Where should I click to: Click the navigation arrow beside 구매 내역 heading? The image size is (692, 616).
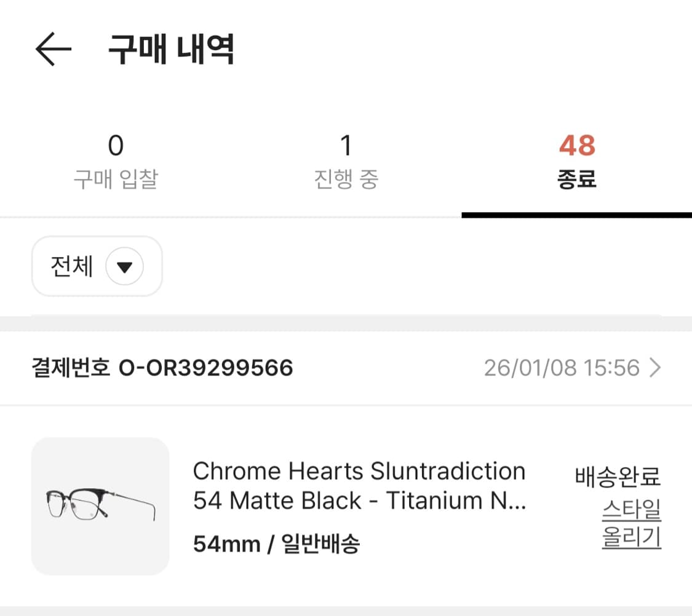[x=53, y=48]
